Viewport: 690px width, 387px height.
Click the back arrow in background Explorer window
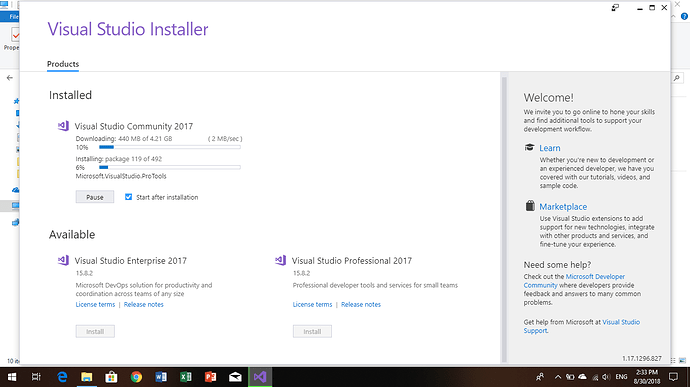pyautogui.click(x=10, y=78)
